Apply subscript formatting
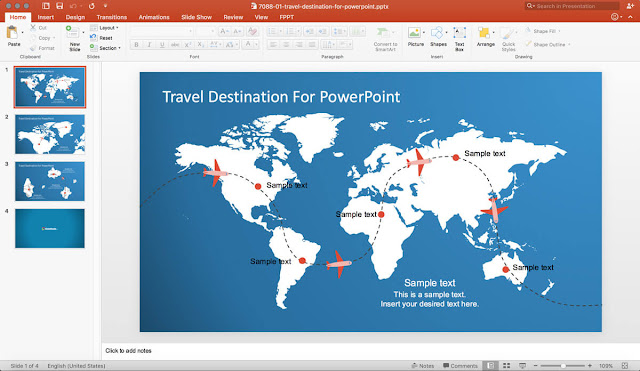Screen dimensions: 640x371 (x=201, y=44)
